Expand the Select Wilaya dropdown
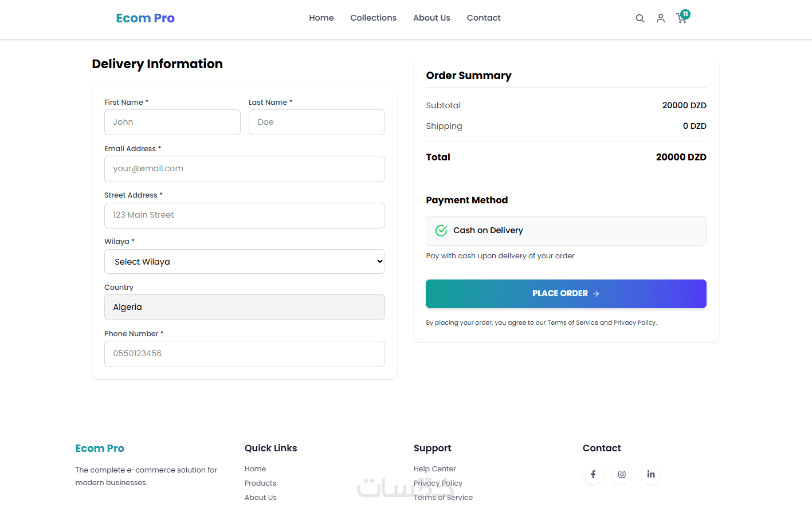Image resolution: width=812 pixels, height=508 pixels. pyautogui.click(x=244, y=262)
